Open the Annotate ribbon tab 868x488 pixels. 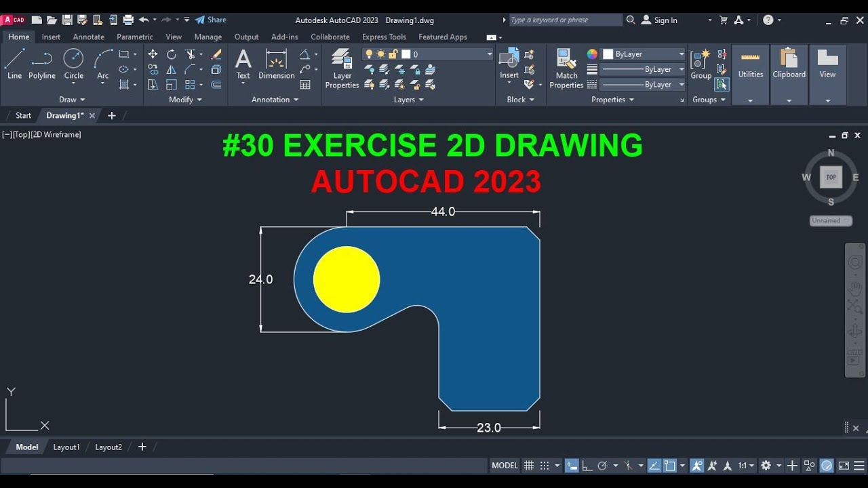coord(89,37)
